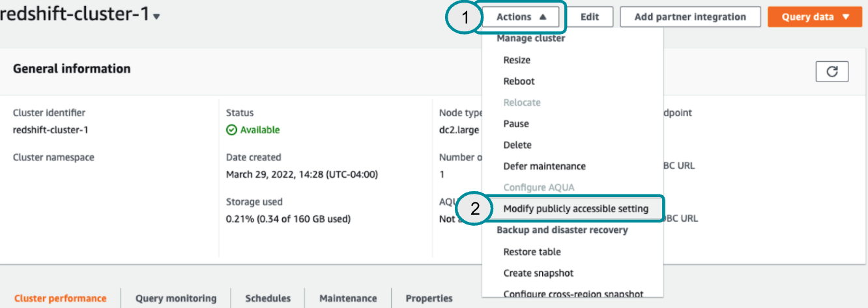
Task: Switch to the Query monitoring tab
Action: pyautogui.click(x=176, y=298)
